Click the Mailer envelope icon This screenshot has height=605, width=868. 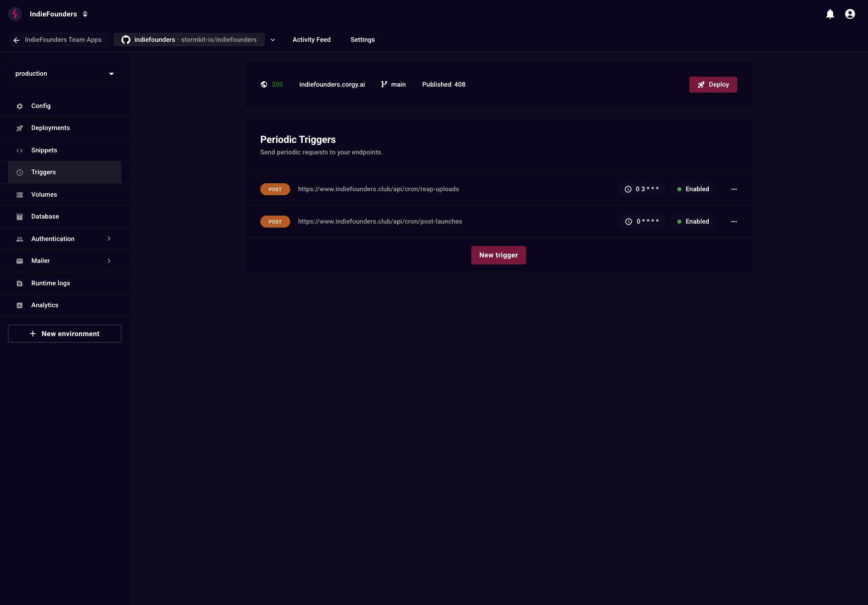tap(20, 261)
